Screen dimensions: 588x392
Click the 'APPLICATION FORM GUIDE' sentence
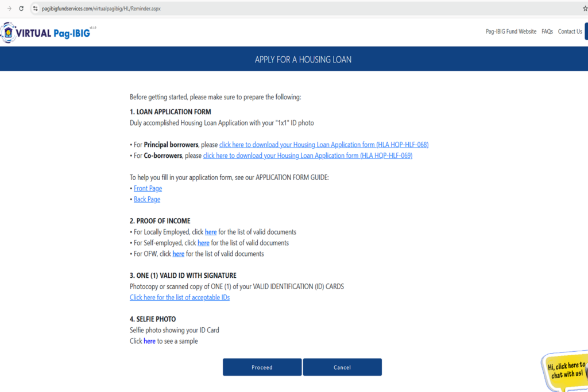[x=229, y=177]
